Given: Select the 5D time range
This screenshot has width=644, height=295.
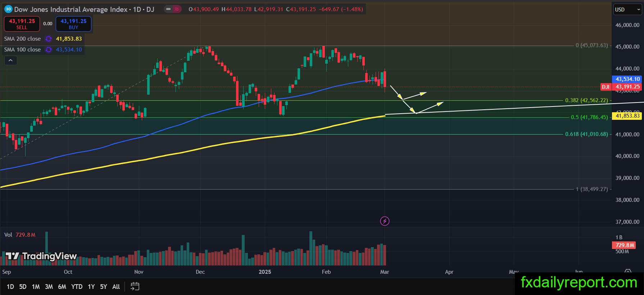Looking at the screenshot, I should (x=23, y=287).
